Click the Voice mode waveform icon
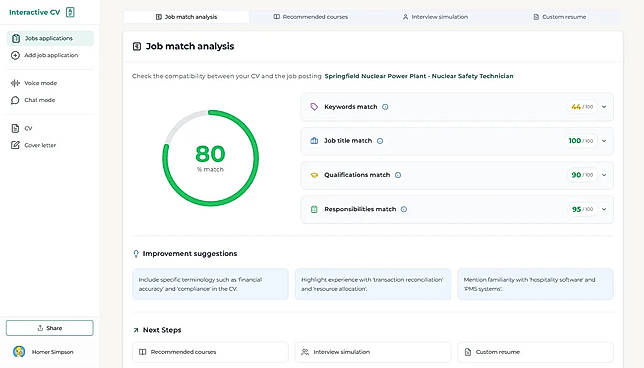This screenshot has width=644, height=368. tap(15, 83)
